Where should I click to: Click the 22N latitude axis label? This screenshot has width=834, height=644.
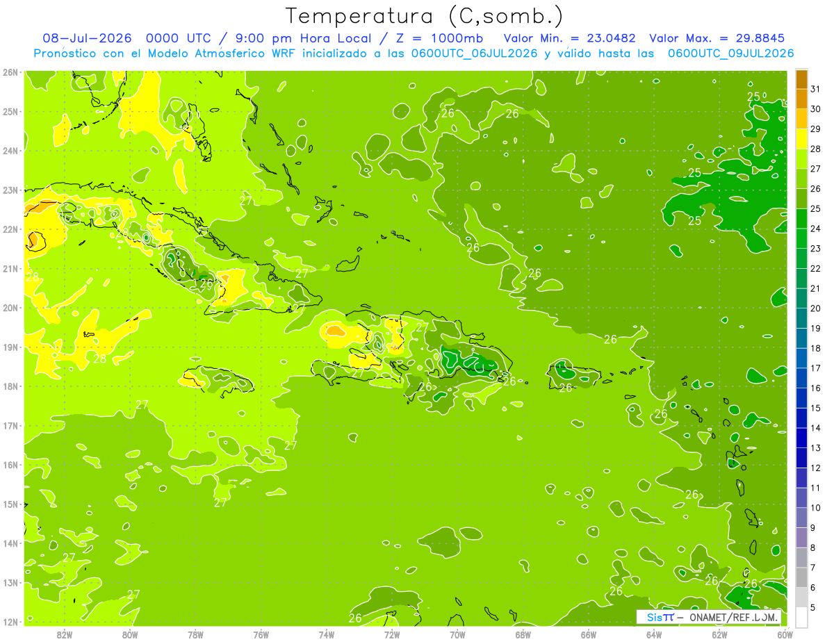click(x=10, y=229)
